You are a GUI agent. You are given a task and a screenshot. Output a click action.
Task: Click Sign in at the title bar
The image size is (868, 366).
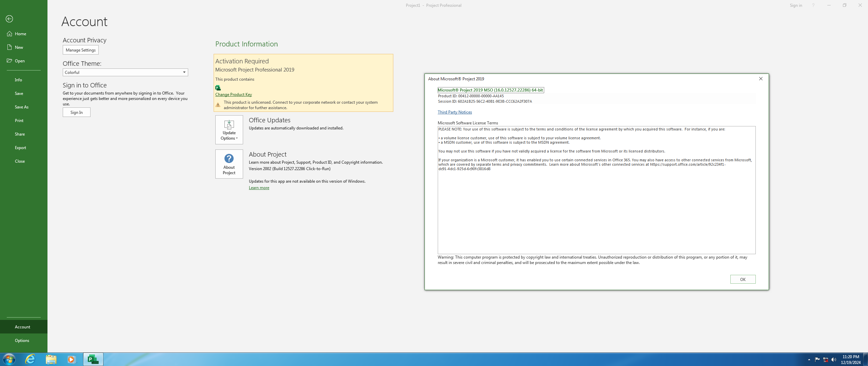click(796, 5)
